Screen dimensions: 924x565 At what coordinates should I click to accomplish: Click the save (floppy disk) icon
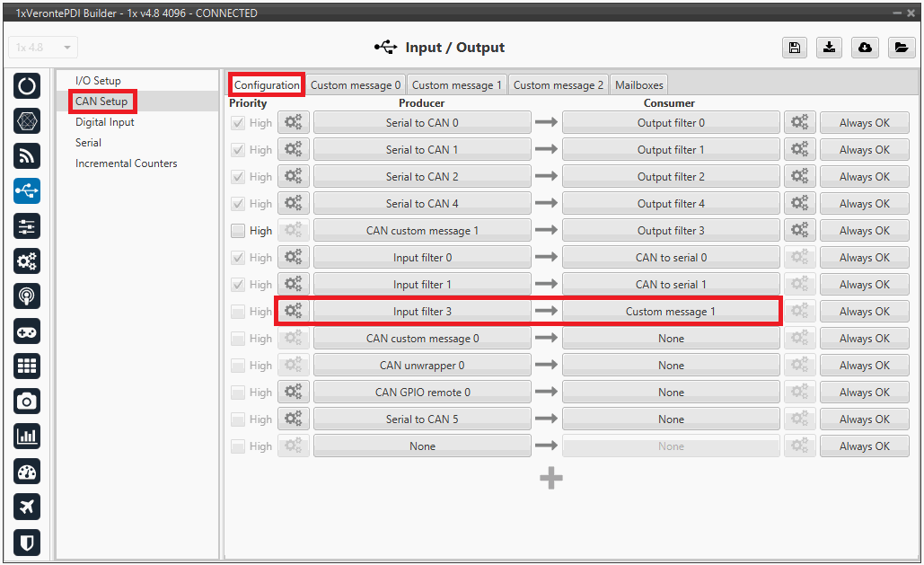point(795,49)
